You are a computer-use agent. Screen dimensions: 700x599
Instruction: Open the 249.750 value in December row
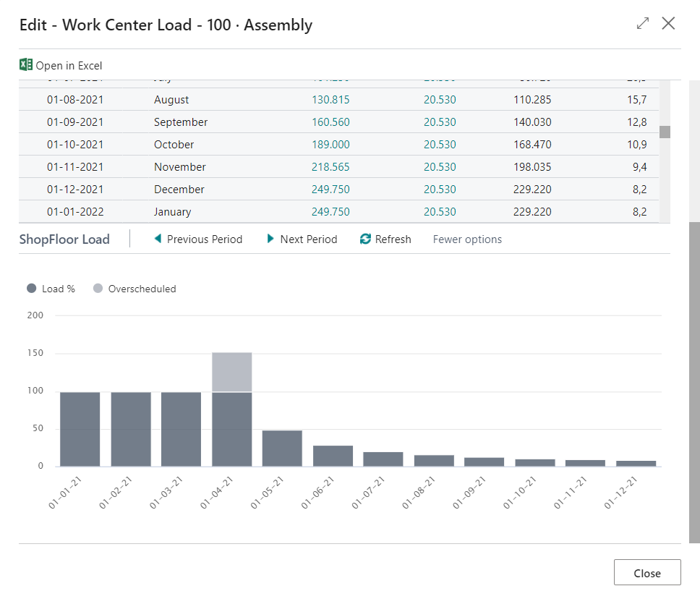click(330, 190)
